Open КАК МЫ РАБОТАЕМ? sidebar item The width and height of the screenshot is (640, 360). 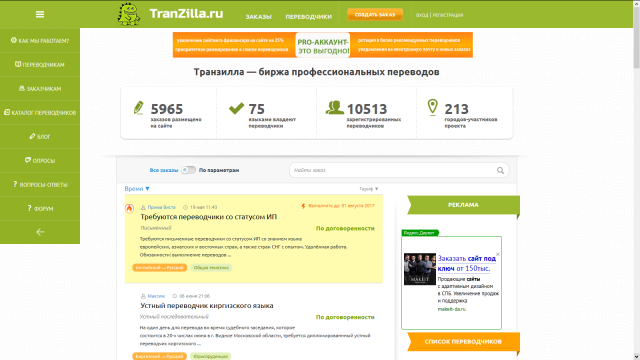(40, 40)
